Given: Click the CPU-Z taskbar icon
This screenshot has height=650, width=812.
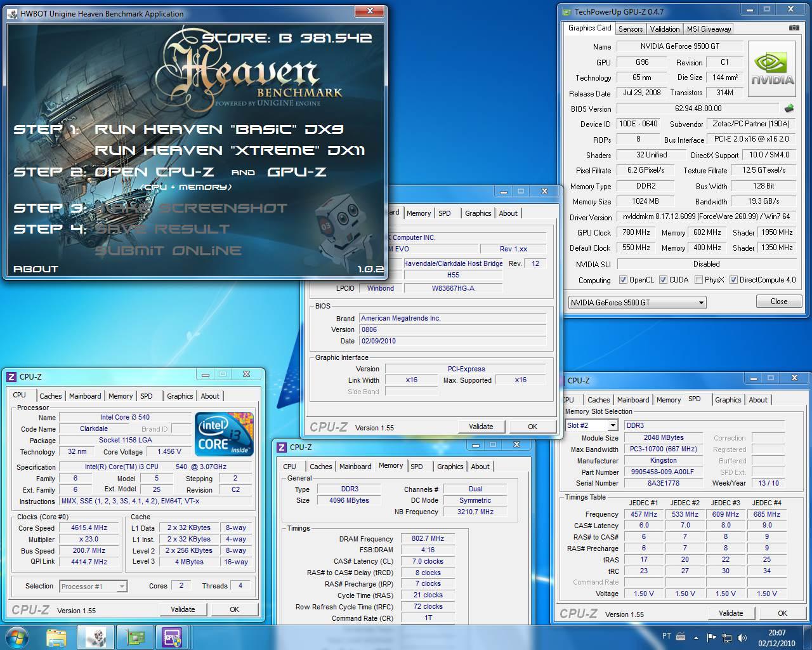Looking at the screenshot, I should point(172,637).
